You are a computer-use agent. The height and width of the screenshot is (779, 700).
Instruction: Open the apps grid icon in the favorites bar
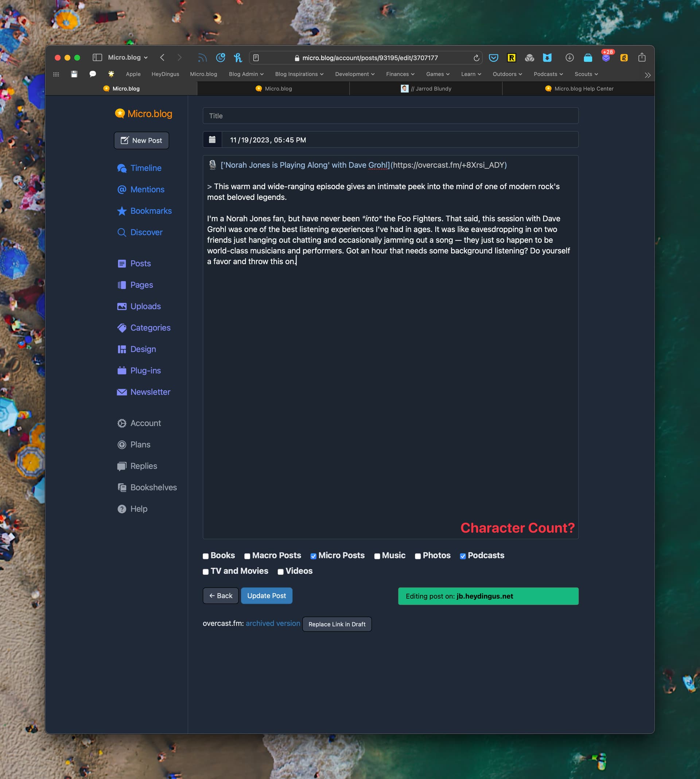click(x=56, y=74)
